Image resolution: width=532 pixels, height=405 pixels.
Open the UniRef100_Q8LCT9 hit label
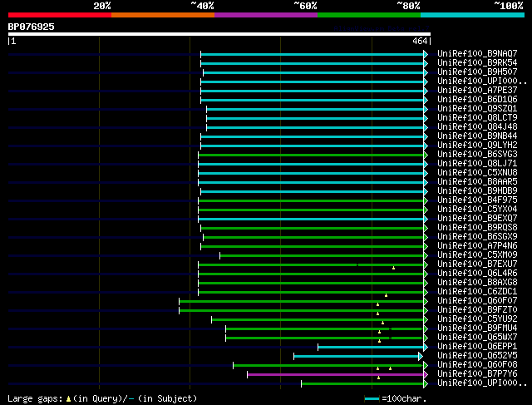tap(477, 118)
